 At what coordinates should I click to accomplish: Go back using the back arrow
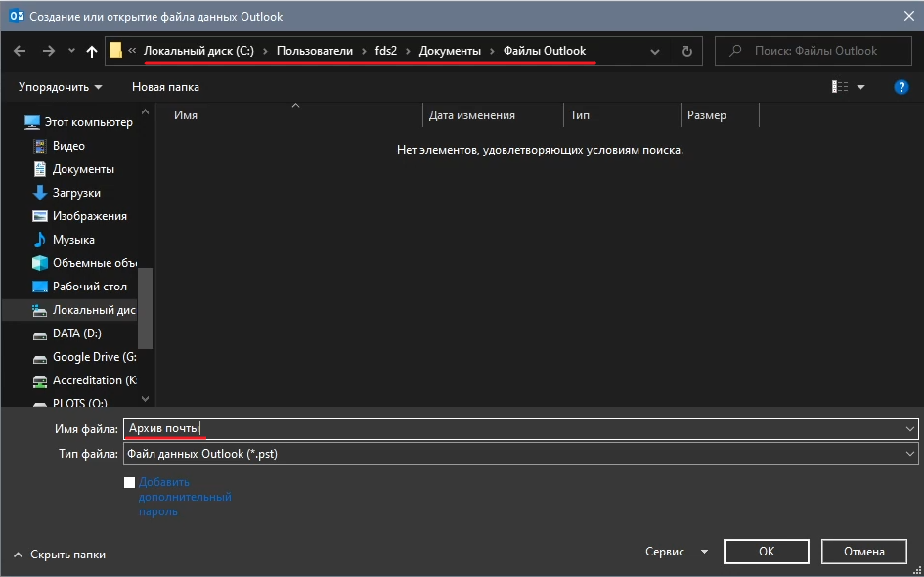point(20,51)
